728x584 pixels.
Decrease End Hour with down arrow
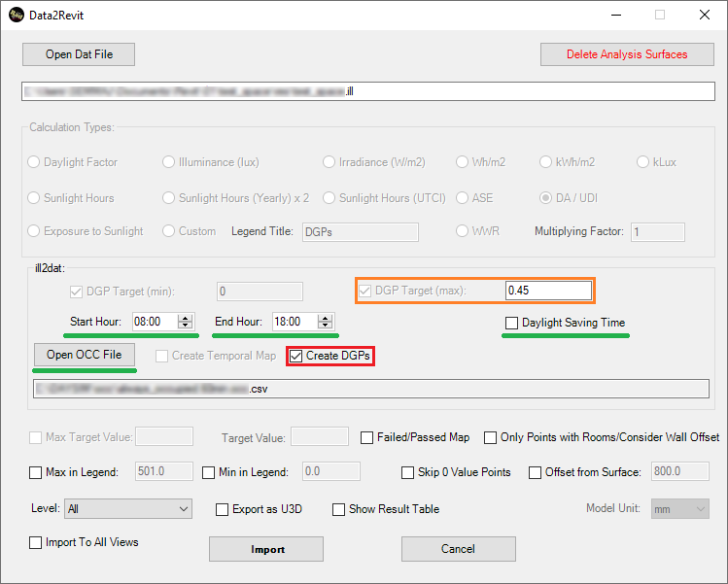coord(325,326)
